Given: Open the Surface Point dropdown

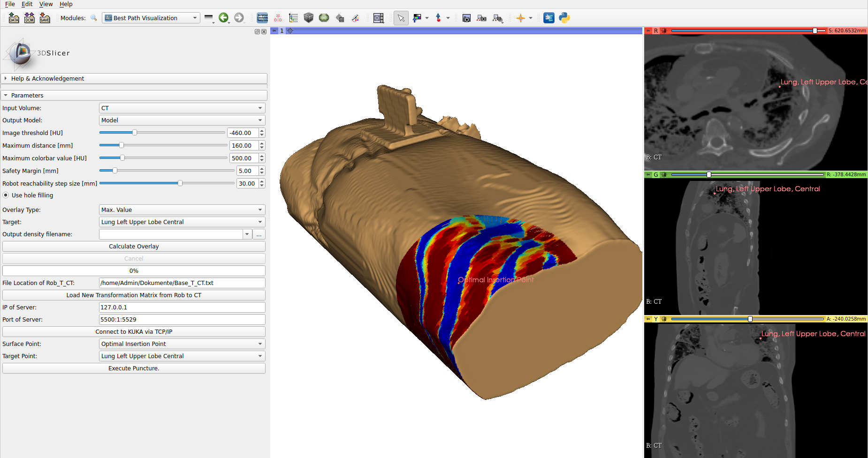Looking at the screenshot, I should point(182,344).
